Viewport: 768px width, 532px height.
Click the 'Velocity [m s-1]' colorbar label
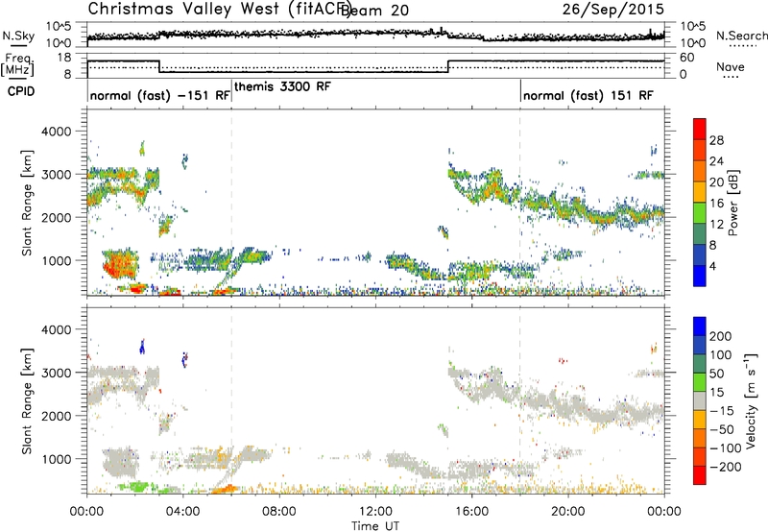(751, 400)
